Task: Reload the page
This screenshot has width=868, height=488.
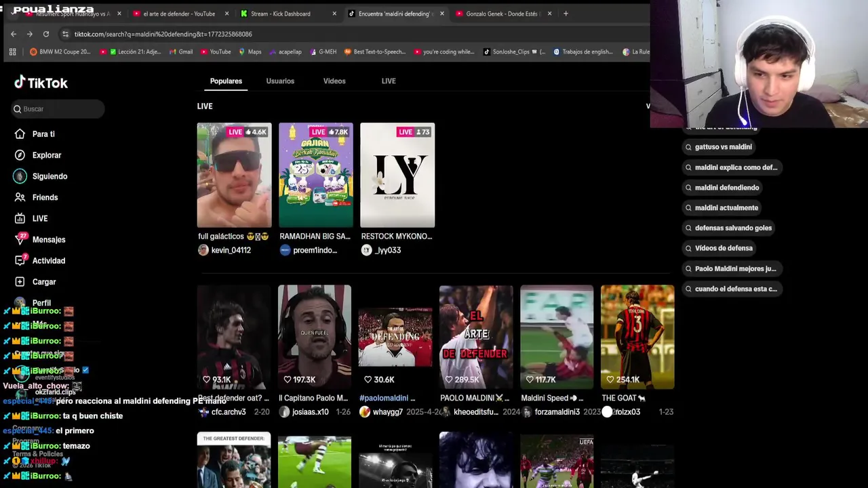Action: tap(45, 34)
